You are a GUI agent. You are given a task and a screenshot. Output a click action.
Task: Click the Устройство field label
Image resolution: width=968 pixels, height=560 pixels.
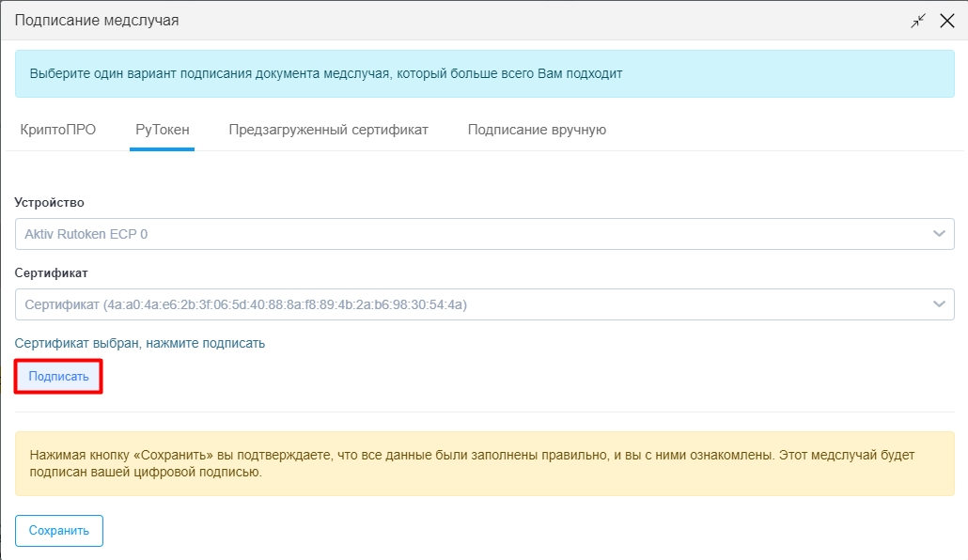[x=50, y=203]
